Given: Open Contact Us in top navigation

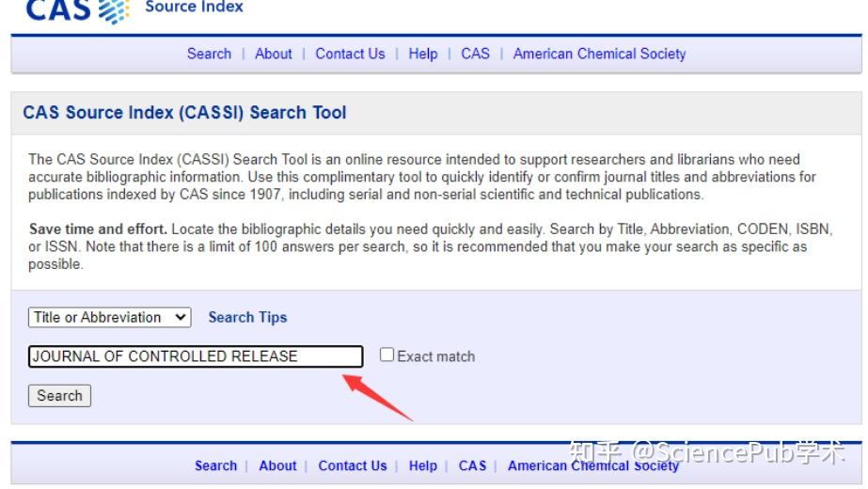Looking at the screenshot, I should [350, 54].
